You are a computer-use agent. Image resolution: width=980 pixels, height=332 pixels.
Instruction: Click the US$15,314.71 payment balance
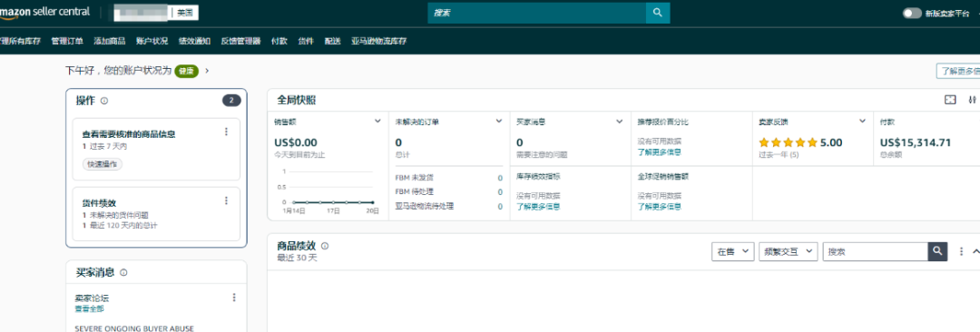pos(915,142)
